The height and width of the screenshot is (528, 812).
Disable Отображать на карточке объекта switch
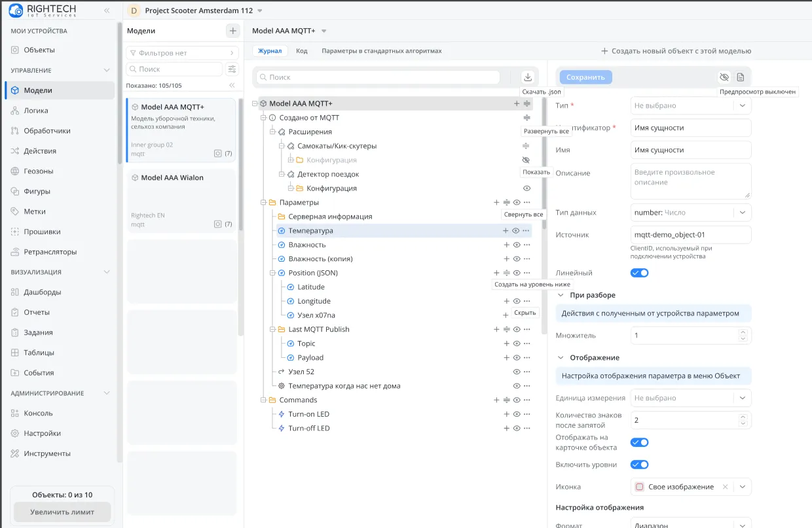click(639, 442)
